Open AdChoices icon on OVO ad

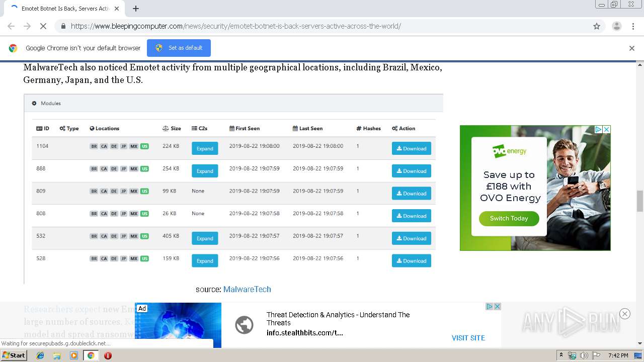(x=599, y=129)
